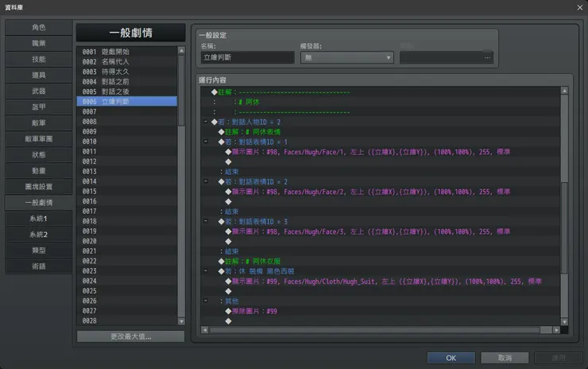Open the 角色 database tab
Viewport: 588px width, 369px height.
(x=39, y=27)
